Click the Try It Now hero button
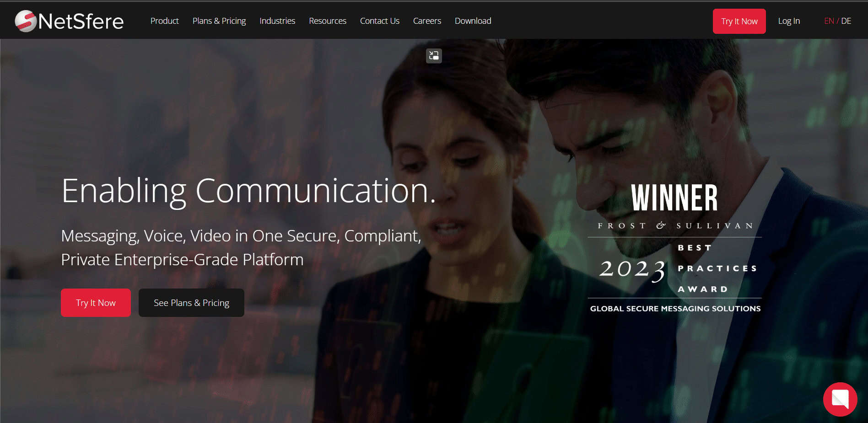This screenshot has width=868, height=423. pos(96,302)
